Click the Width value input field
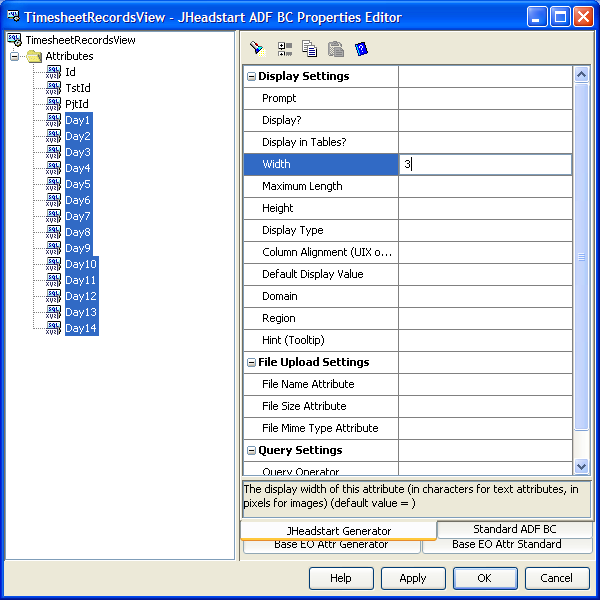The image size is (600, 600). [485, 164]
